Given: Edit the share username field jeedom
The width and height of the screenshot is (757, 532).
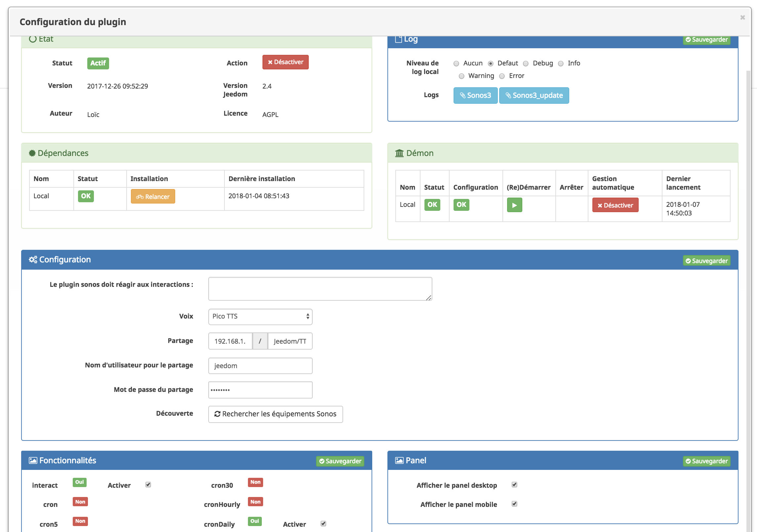Looking at the screenshot, I should [260, 366].
